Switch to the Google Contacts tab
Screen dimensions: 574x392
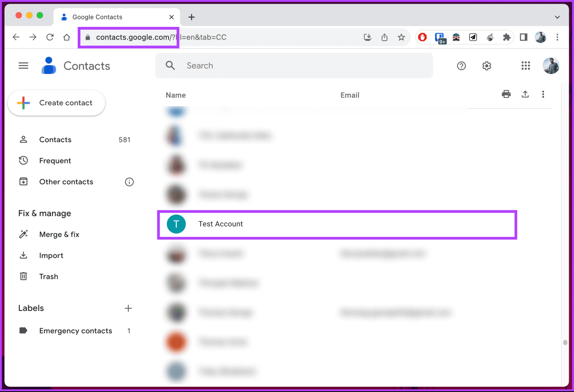tap(97, 17)
